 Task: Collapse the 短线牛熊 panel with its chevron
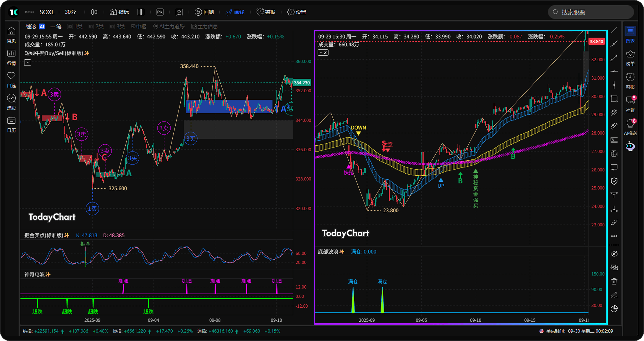28,63
